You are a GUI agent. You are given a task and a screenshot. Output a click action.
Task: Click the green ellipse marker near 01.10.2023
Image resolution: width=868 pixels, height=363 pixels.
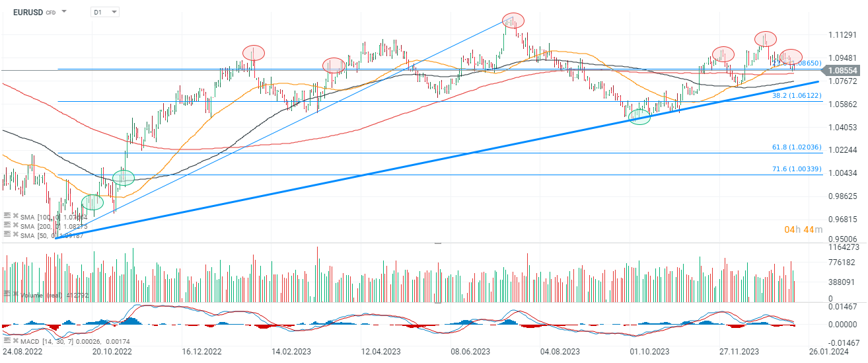click(639, 117)
